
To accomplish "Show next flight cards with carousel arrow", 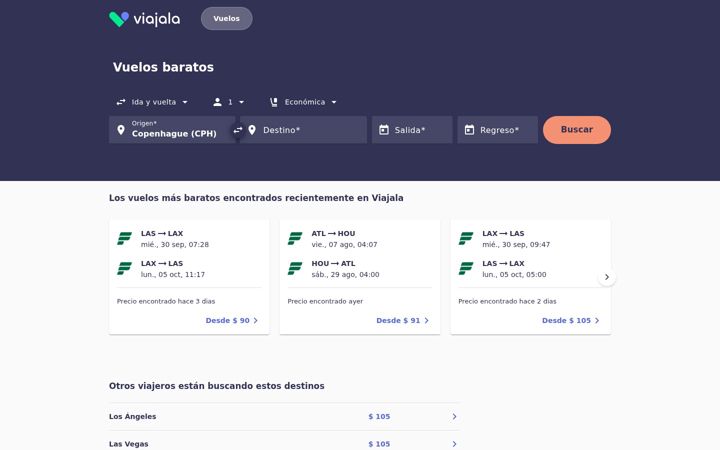I will click(x=607, y=277).
